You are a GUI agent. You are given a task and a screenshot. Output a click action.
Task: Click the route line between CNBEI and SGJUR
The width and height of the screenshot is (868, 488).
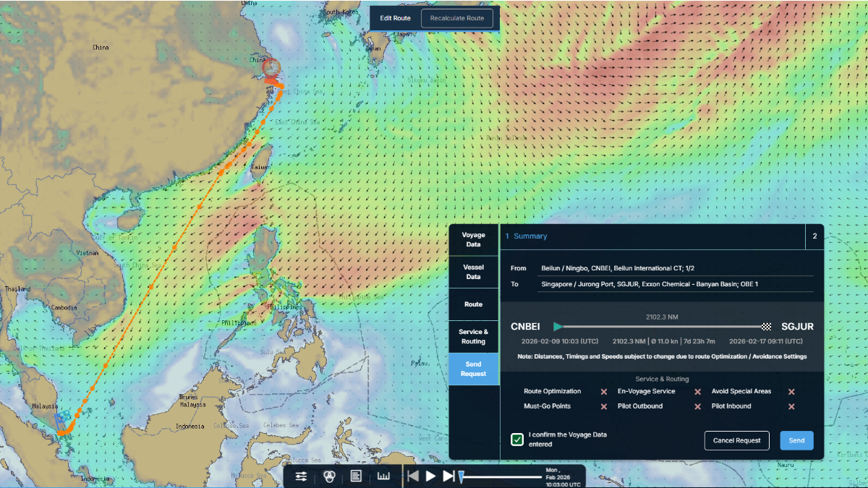click(662, 327)
